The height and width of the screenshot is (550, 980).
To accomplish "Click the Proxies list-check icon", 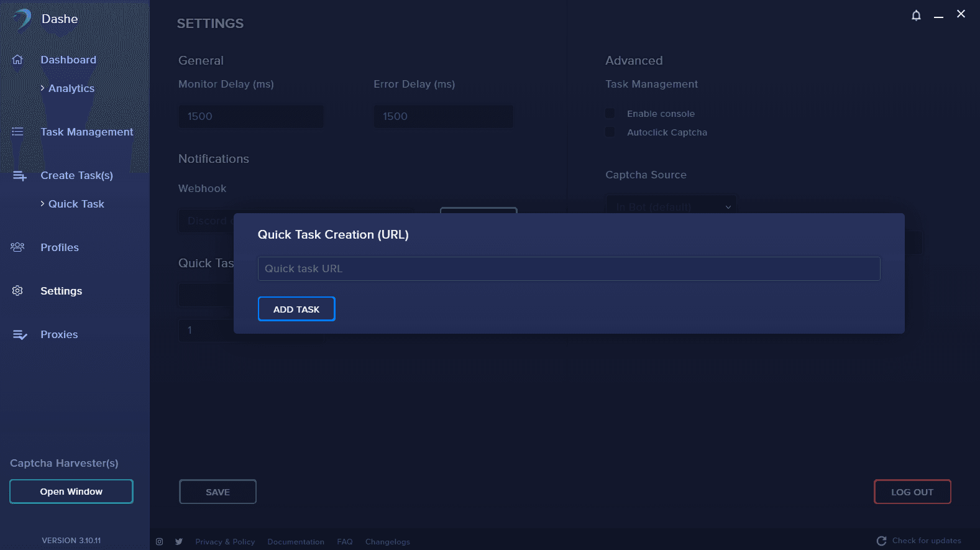I will point(20,334).
